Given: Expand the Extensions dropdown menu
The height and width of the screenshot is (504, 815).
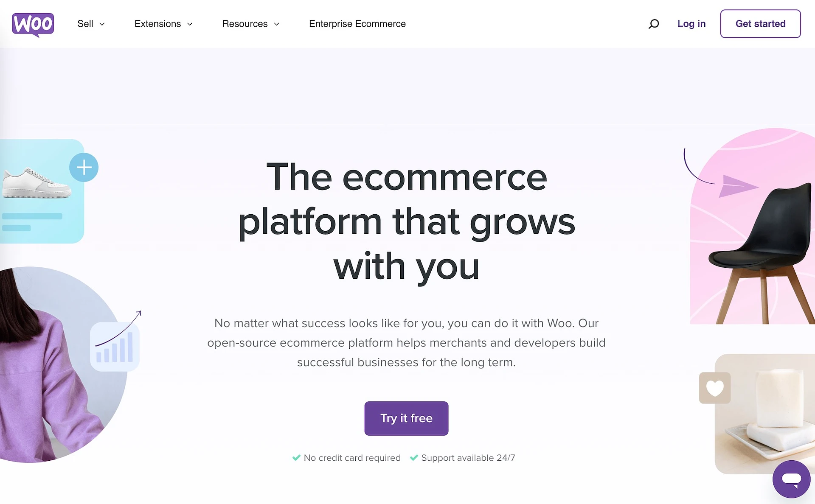Looking at the screenshot, I should tap(163, 24).
